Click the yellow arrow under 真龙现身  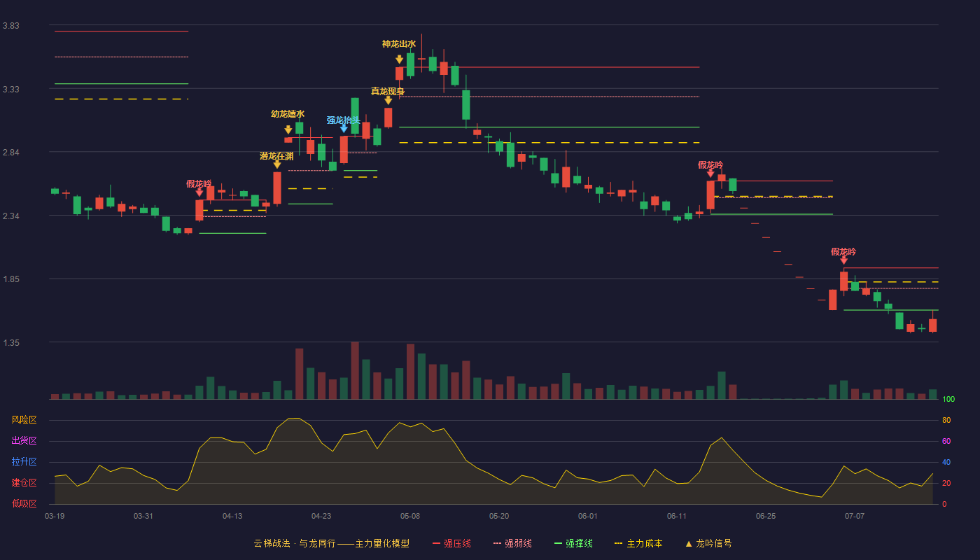pos(388,101)
